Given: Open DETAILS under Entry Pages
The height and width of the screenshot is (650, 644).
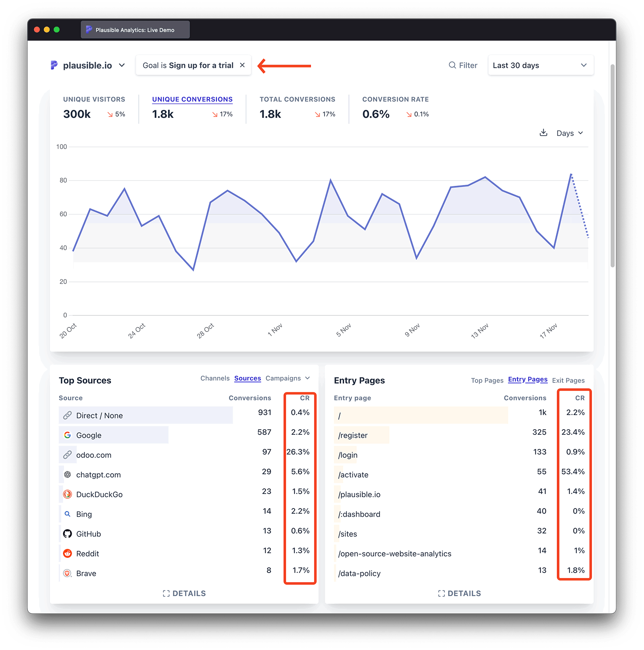Looking at the screenshot, I should coord(459,593).
